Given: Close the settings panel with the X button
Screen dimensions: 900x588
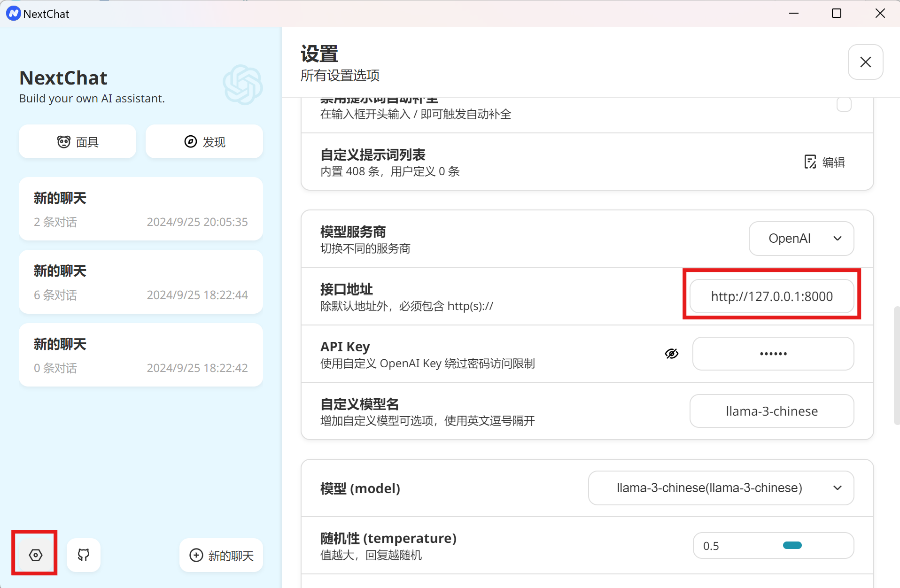Looking at the screenshot, I should [x=865, y=62].
